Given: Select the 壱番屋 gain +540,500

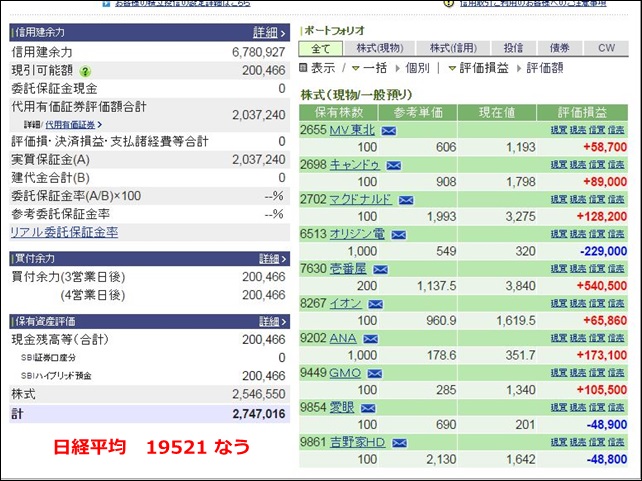Looking at the screenshot, I should pos(601,286).
